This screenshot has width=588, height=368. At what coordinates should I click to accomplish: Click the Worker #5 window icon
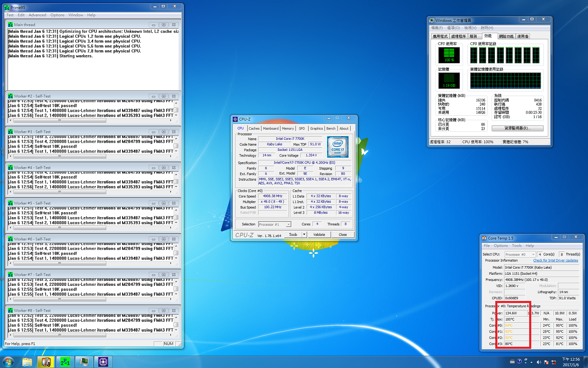point(11,203)
